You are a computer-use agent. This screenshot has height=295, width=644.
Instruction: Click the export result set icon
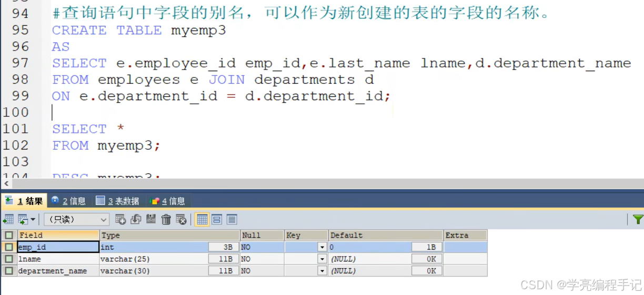[8, 220]
